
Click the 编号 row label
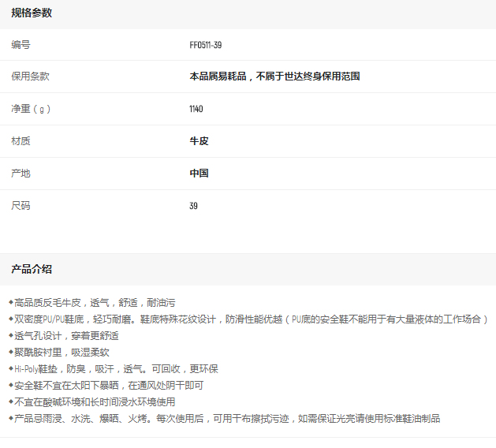tap(21, 45)
